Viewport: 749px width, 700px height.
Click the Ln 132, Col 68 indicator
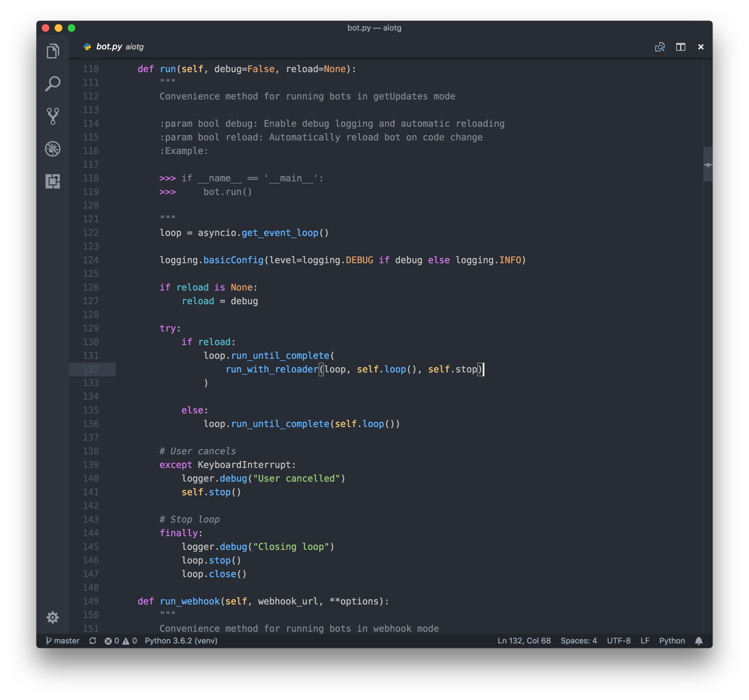pyautogui.click(x=524, y=641)
